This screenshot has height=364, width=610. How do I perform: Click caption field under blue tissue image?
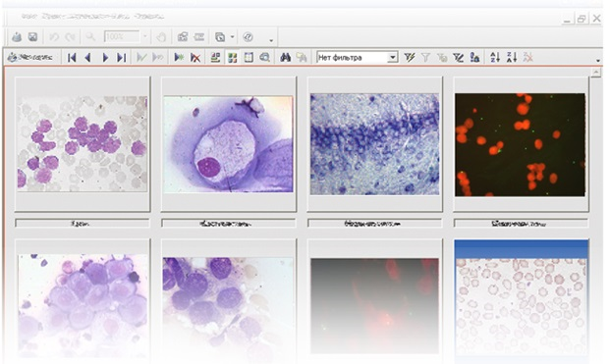374,224
